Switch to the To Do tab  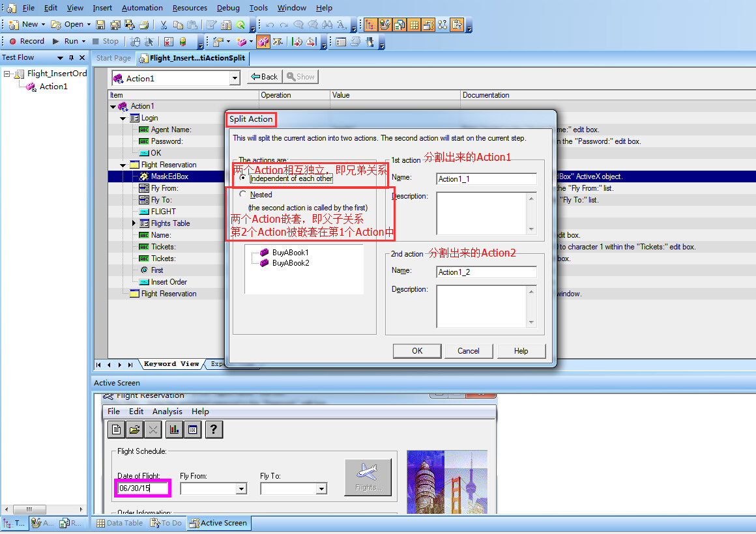[166, 523]
